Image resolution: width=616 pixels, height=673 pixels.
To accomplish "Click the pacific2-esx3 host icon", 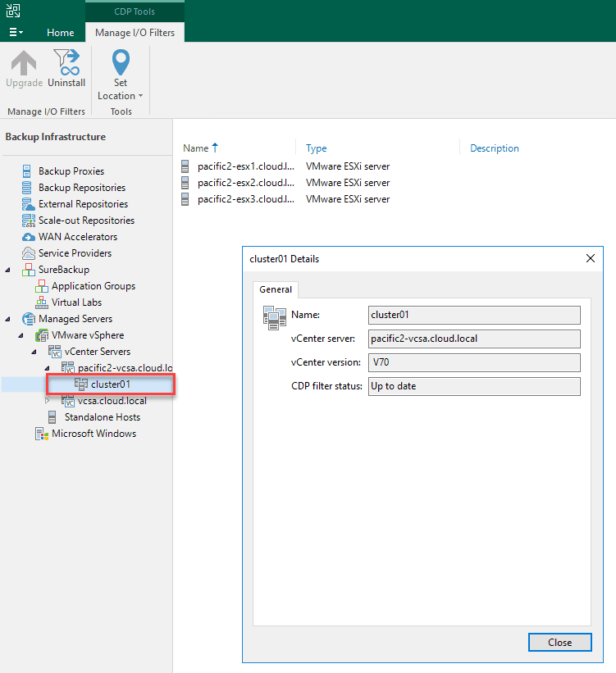I will pos(185,199).
